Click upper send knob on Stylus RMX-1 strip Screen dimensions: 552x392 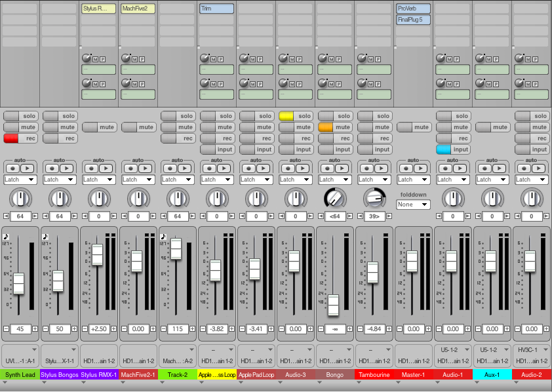(x=87, y=58)
